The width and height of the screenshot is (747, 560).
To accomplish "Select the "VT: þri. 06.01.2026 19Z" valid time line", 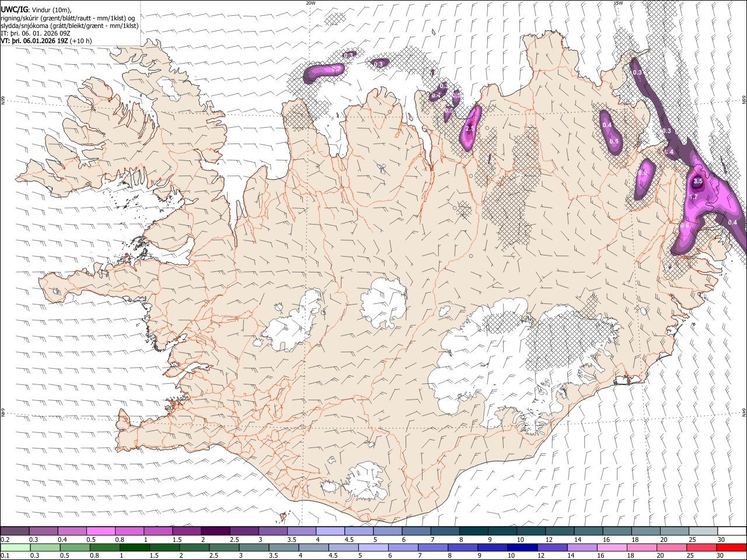I will pyautogui.click(x=34, y=41).
